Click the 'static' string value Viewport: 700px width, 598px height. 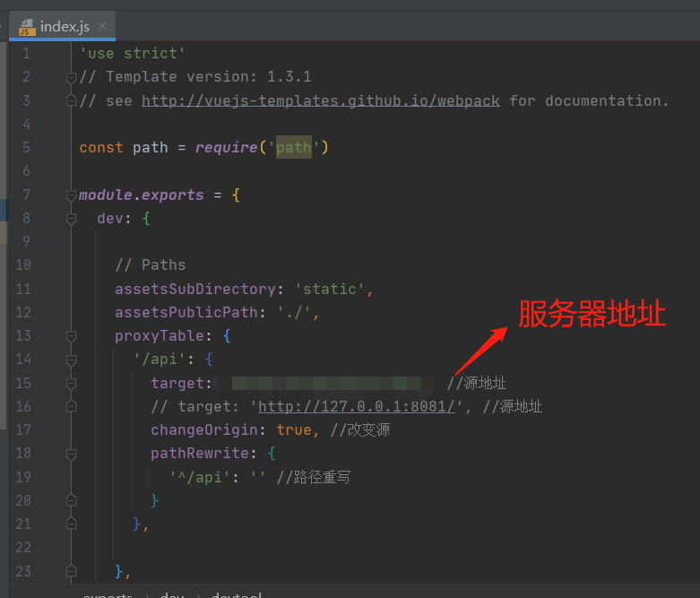coord(330,289)
